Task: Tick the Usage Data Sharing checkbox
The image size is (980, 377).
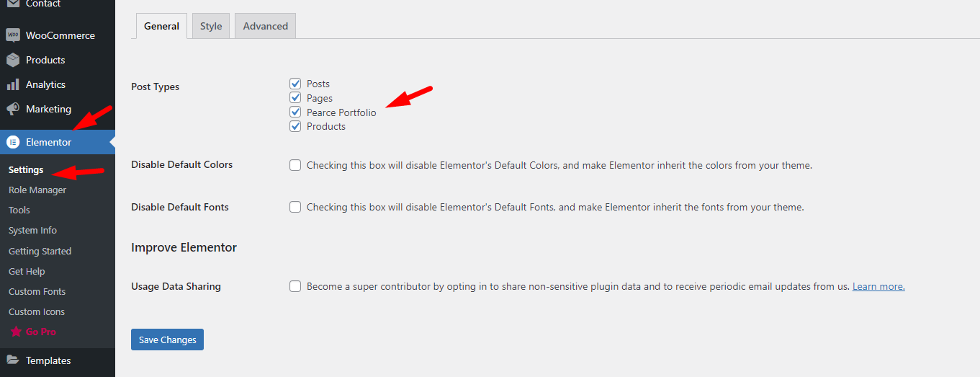Action: click(x=295, y=286)
